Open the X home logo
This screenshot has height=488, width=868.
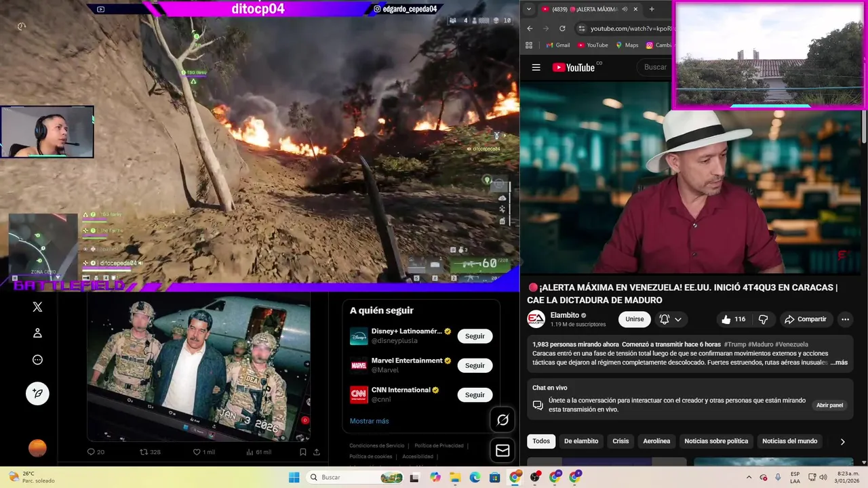click(x=37, y=307)
